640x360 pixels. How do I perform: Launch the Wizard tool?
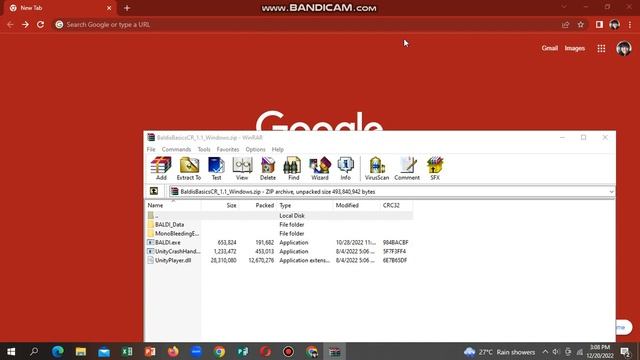(x=320, y=168)
